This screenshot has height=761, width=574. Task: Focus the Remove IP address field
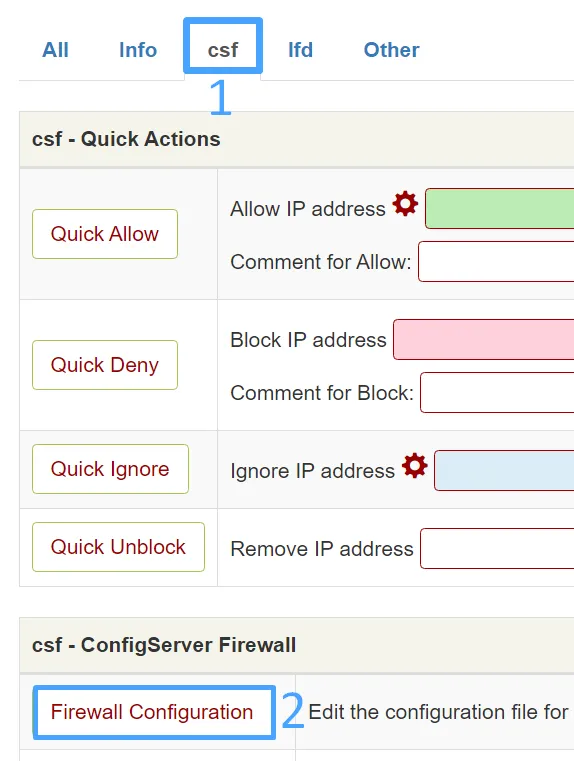497,548
